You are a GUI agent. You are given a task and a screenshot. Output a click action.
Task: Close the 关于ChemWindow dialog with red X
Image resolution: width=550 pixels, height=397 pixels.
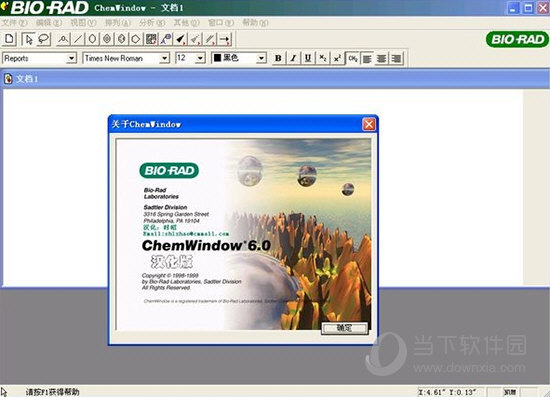[x=369, y=124]
